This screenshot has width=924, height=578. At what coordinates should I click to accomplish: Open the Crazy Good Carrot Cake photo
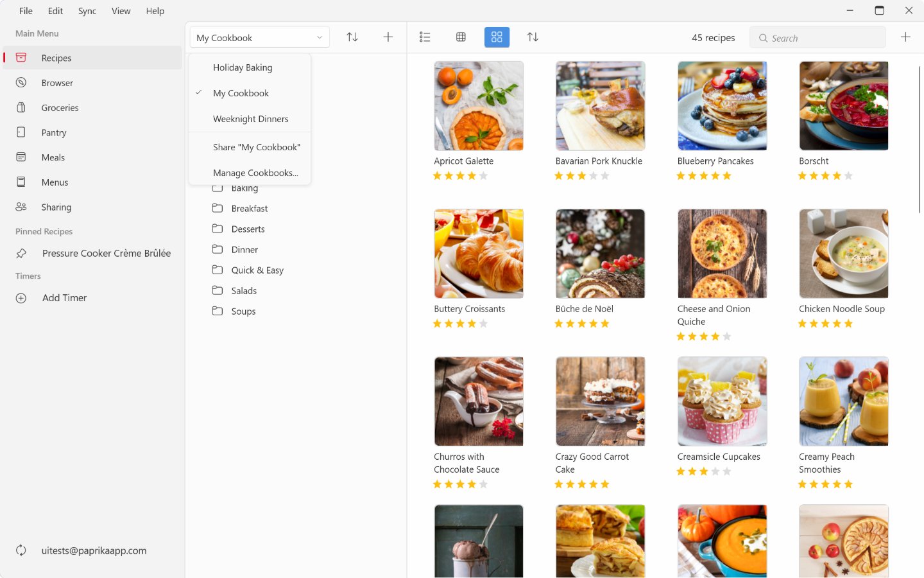[x=600, y=401]
